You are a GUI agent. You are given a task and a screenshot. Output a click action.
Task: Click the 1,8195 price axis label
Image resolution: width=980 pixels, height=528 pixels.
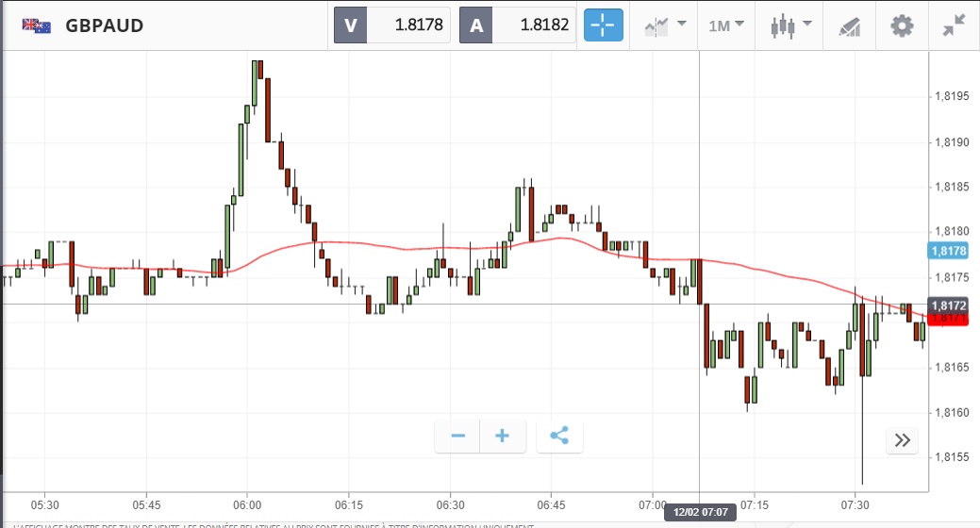(x=952, y=96)
